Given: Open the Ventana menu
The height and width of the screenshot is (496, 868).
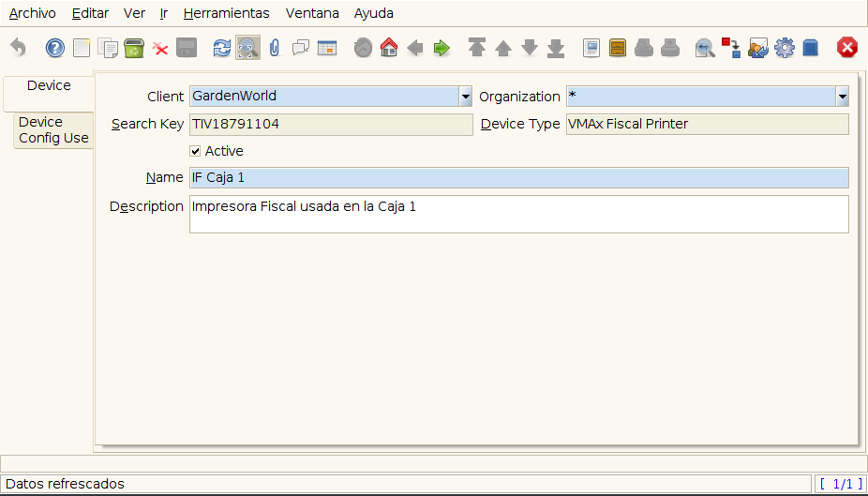Looking at the screenshot, I should pyautogui.click(x=312, y=13).
